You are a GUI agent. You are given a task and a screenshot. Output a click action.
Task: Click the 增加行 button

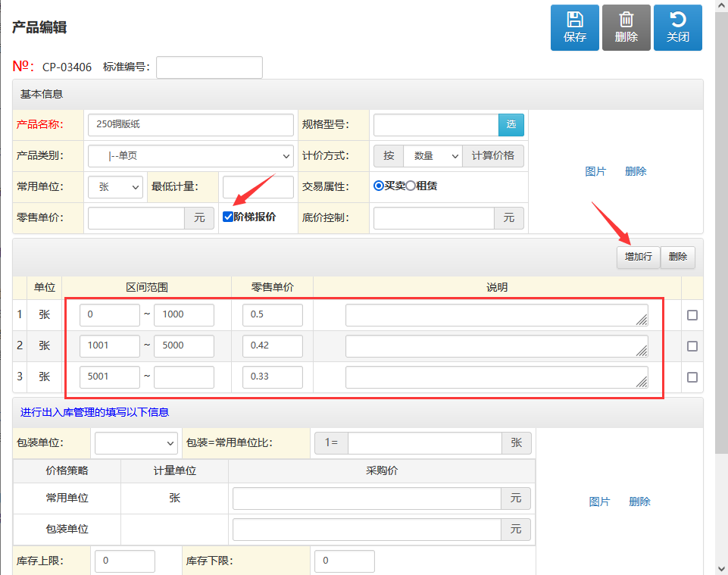[x=639, y=257]
